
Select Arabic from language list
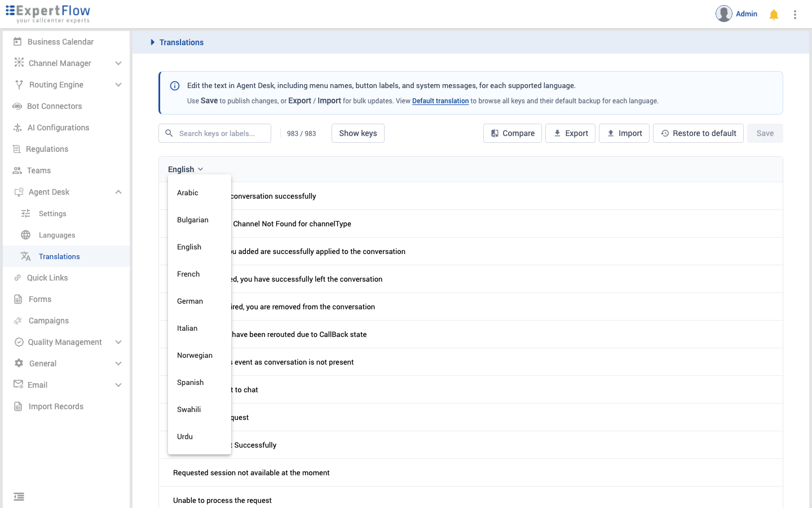pyautogui.click(x=200, y=193)
